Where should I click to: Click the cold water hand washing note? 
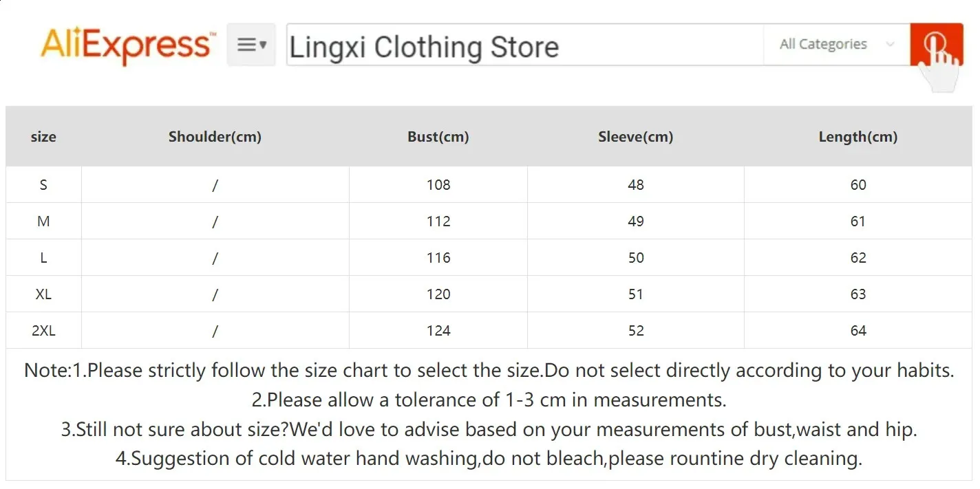pos(489,458)
